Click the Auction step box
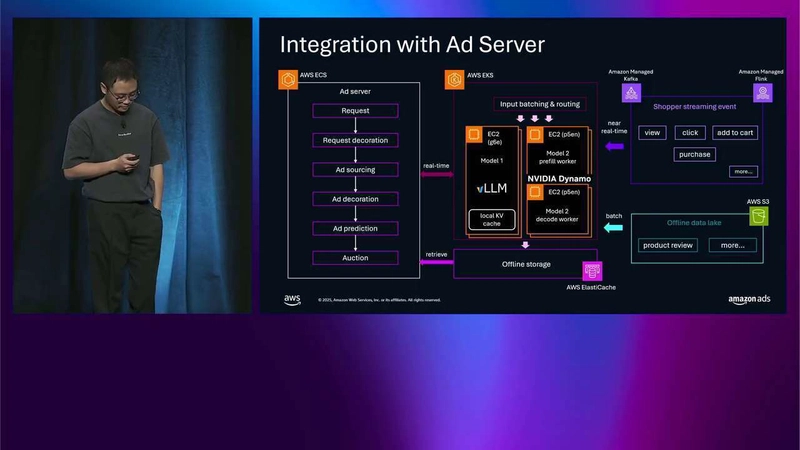Image resolution: width=800 pixels, height=450 pixels. [355, 258]
